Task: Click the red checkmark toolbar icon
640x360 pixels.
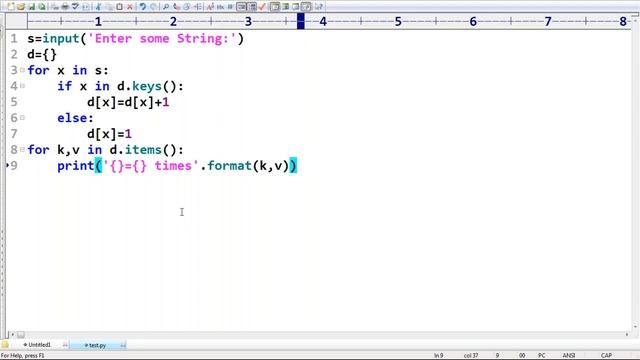Action: [262, 7]
